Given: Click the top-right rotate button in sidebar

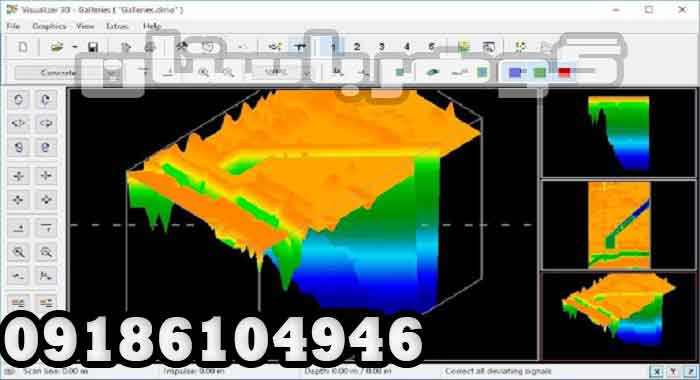Looking at the screenshot, I should (46, 100).
